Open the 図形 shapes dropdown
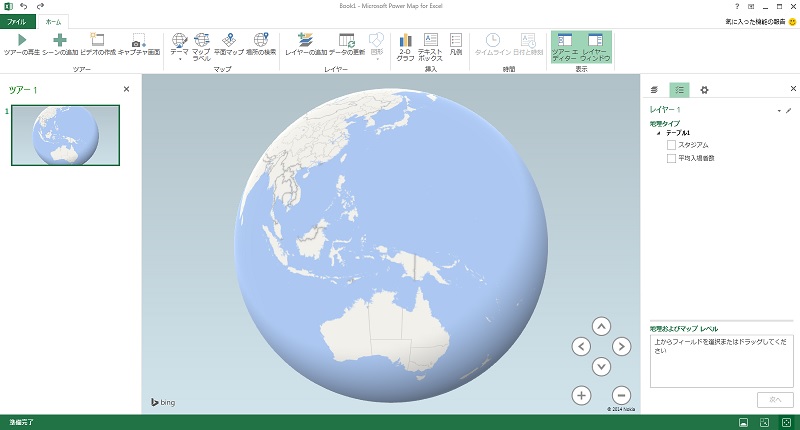 pos(377,47)
